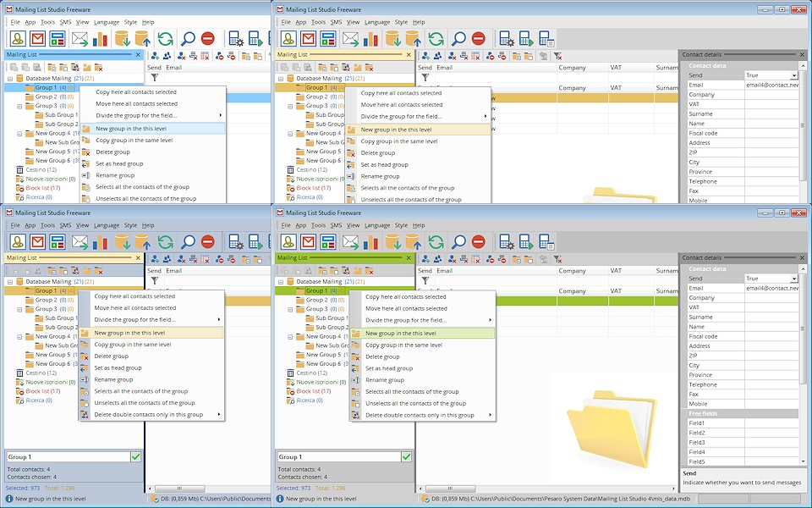Collapse Group 3 node in bottom-left window

(19, 310)
